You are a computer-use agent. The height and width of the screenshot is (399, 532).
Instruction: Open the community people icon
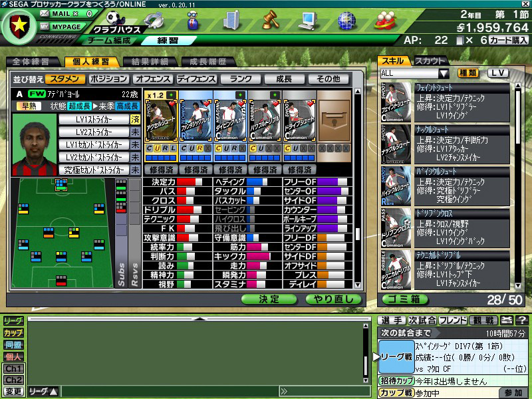pyautogui.click(x=386, y=21)
